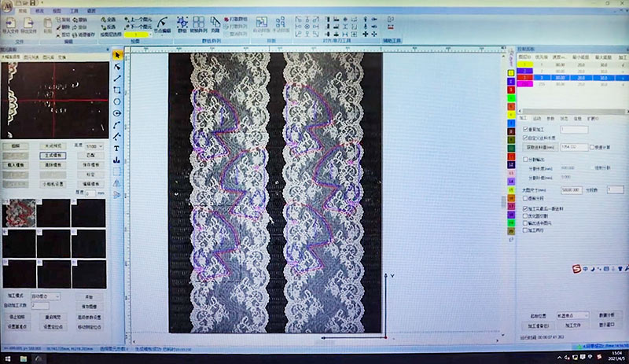This screenshot has width=629, height=364.
Task: Click the 生成模板 button
Action: tap(52, 156)
